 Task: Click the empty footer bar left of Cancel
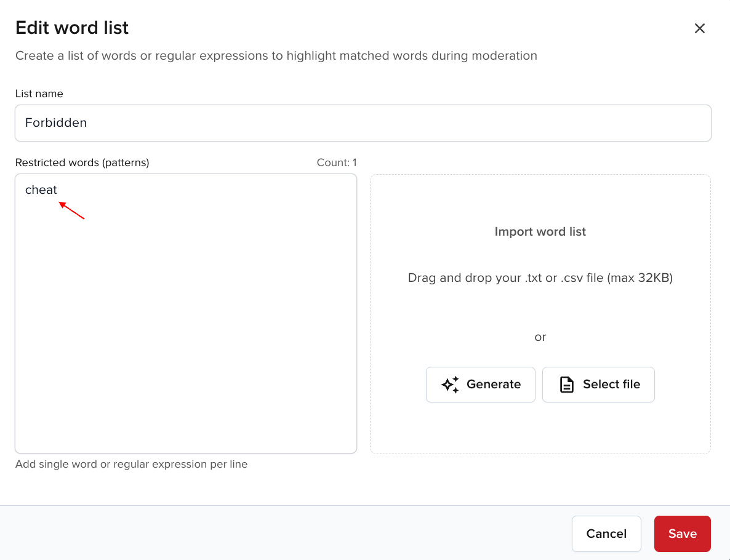277,533
